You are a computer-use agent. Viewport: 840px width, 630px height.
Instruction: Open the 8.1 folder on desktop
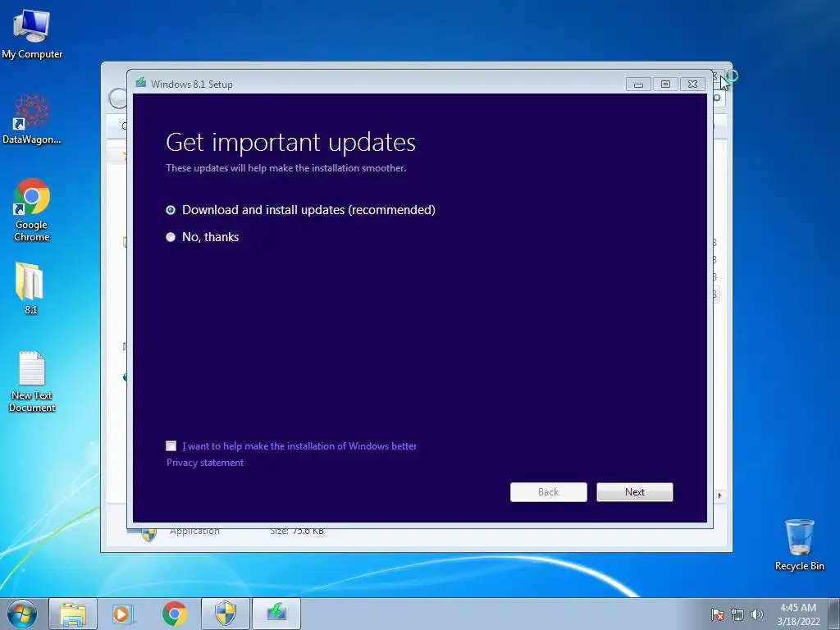pyautogui.click(x=30, y=287)
